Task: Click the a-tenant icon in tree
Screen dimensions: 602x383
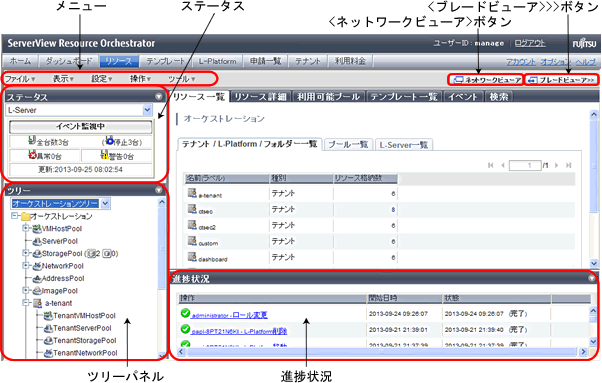Action: [x=37, y=303]
